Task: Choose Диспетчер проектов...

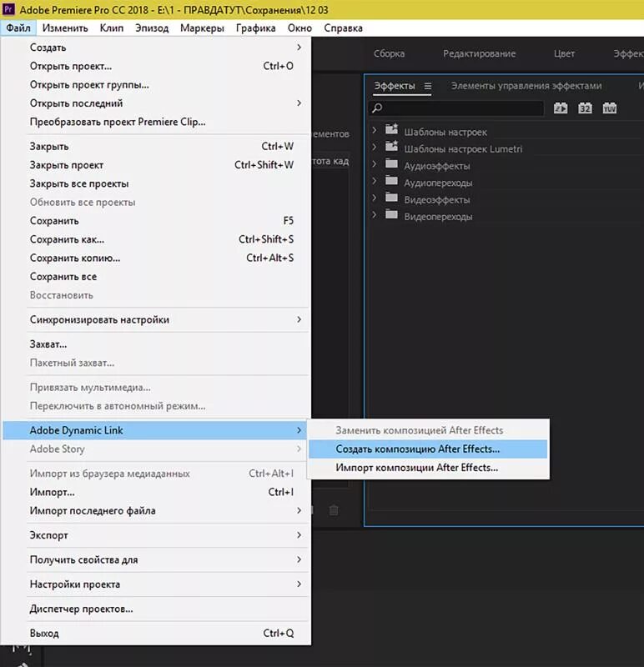Action: pos(156,609)
